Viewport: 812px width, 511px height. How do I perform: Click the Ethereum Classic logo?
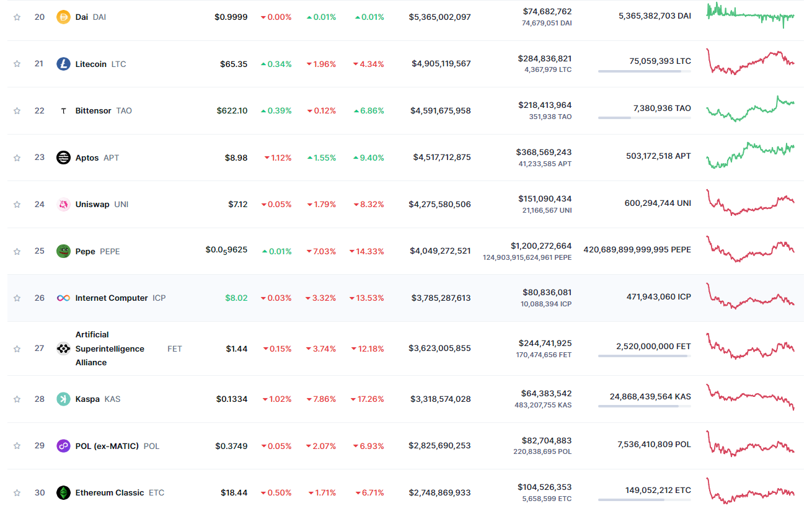[63, 492]
